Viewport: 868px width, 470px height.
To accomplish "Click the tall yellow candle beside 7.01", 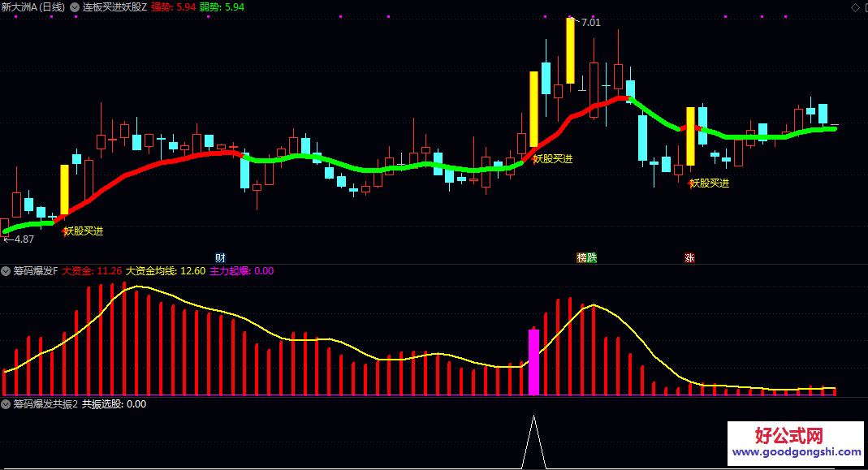I will coord(570,51).
